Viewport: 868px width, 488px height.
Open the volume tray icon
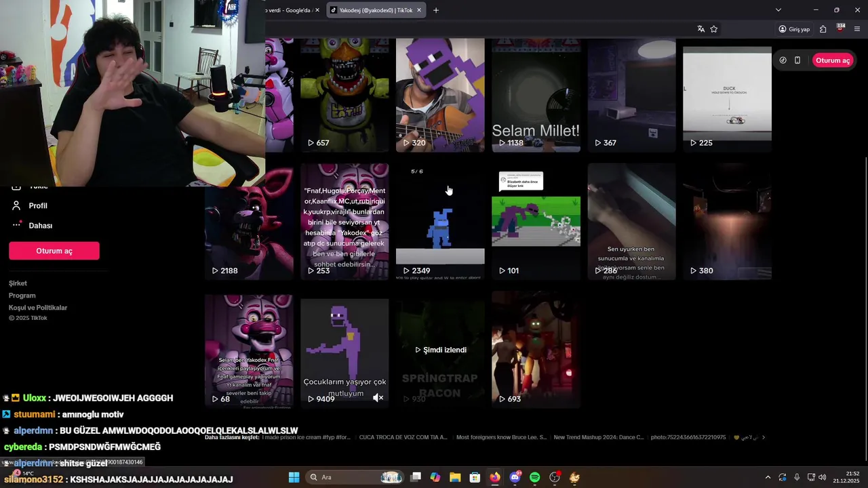tap(822, 477)
